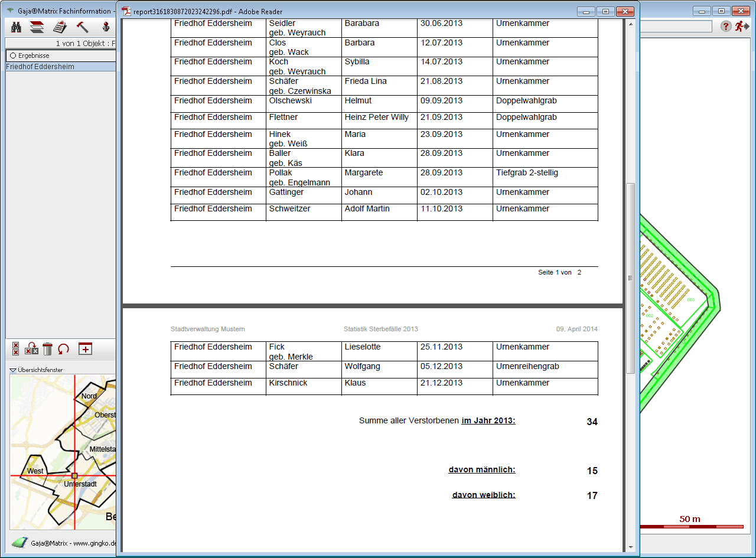The image size is (756, 558).
Task: Select the hammer tool icon
Action: coord(83,27)
